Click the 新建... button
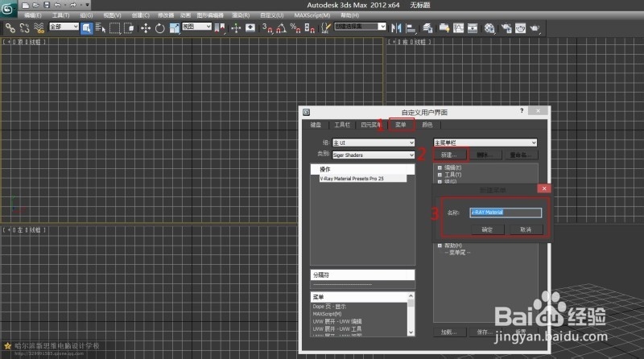 449,154
